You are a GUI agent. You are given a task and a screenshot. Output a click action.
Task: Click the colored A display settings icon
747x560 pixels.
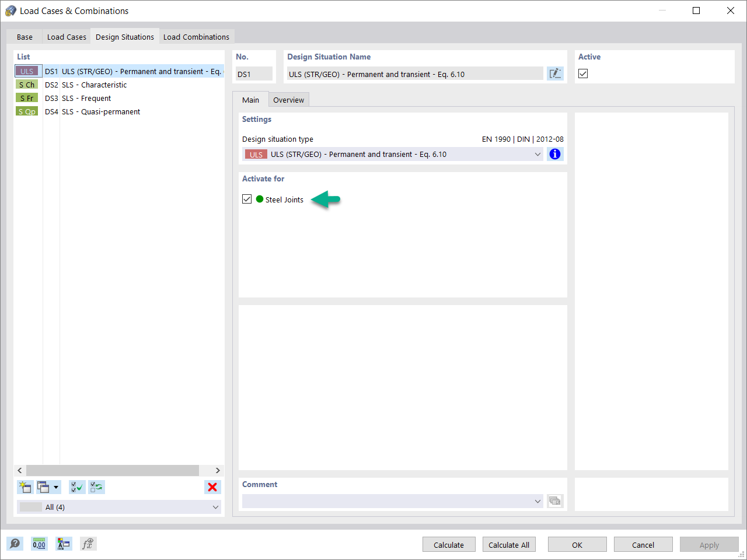click(x=64, y=544)
